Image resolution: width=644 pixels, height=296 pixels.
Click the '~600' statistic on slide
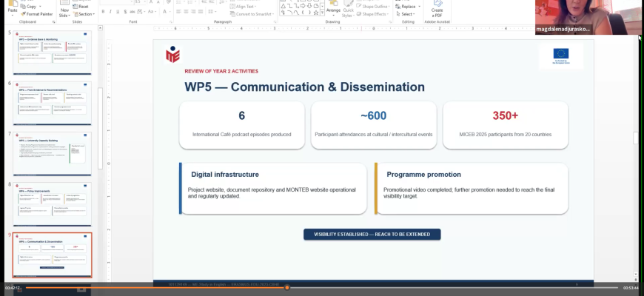point(373,115)
